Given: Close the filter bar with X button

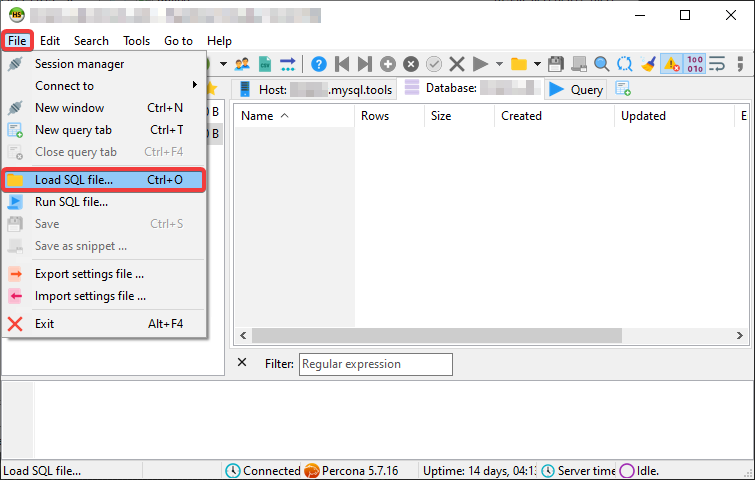Looking at the screenshot, I should pos(242,363).
